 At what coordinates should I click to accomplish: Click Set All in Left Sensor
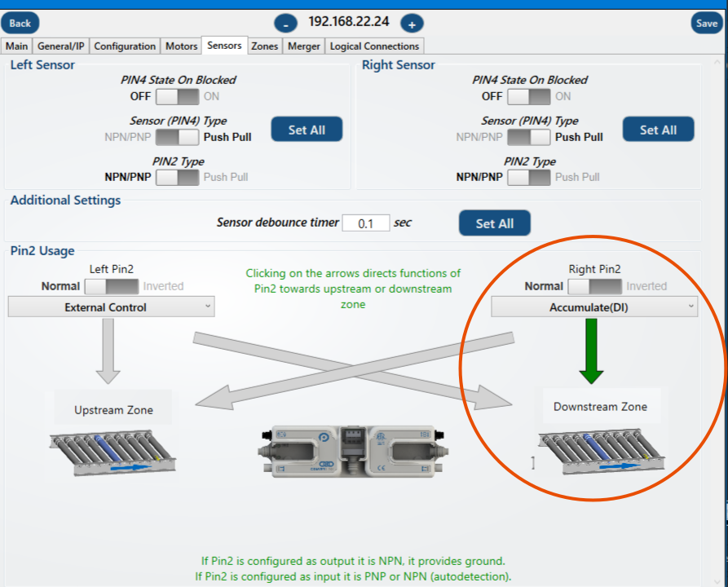point(307,130)
